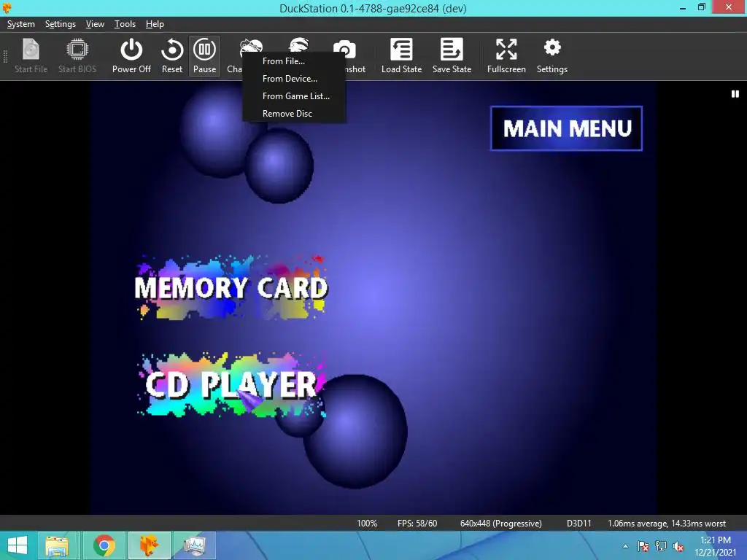The width and height of the screenshot is (747, 560).
Task: Power Off the emulated console
Action: tap(131, 55)
